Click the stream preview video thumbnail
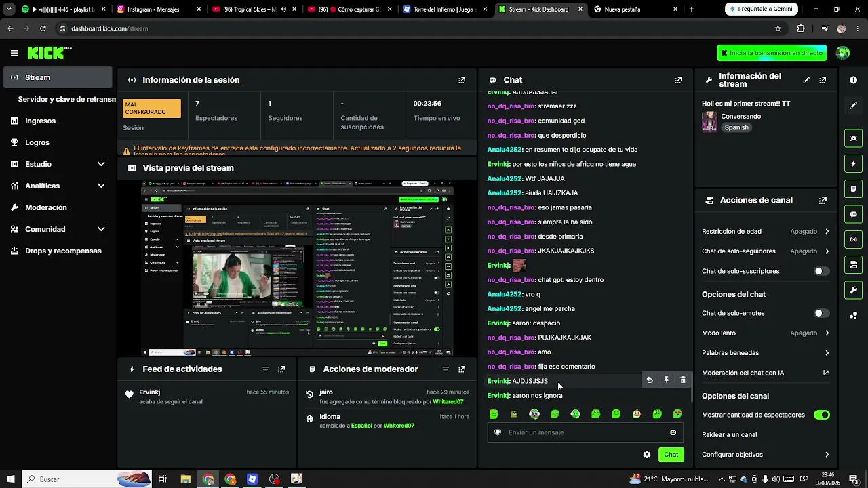Image resolution: width=868 pixels, height=488 pixels. [297, 268]
